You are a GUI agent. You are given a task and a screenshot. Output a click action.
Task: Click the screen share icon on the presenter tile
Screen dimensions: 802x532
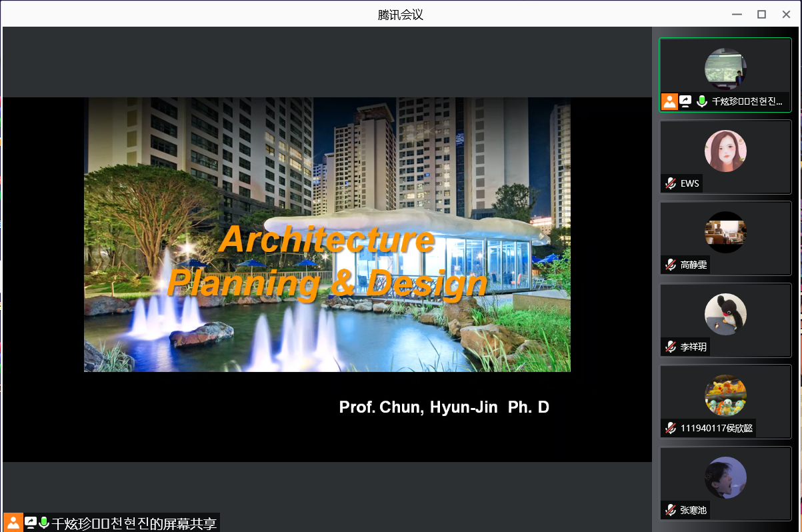685,102
